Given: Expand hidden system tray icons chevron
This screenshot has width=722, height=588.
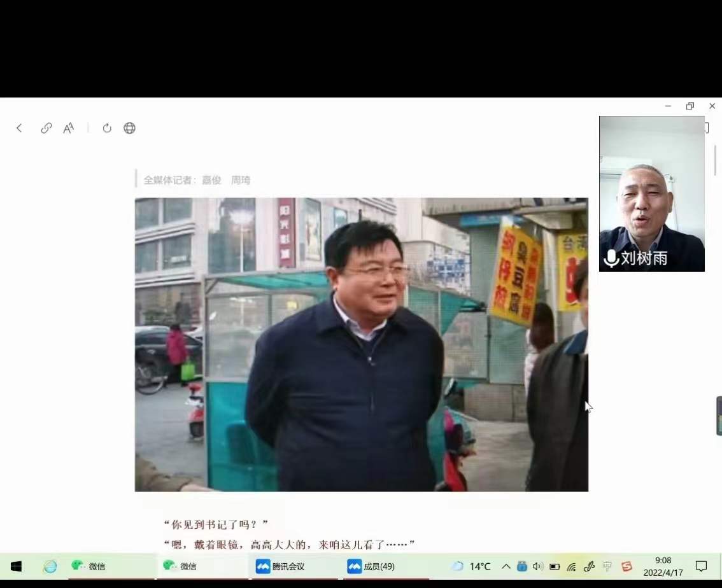Looking at the screenshot, I should coord(506,566).
